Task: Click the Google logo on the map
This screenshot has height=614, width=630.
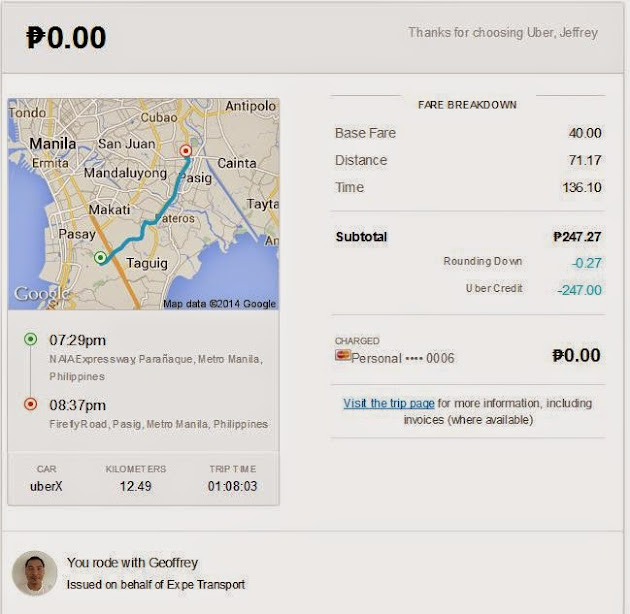Action: tap(42, 294)
